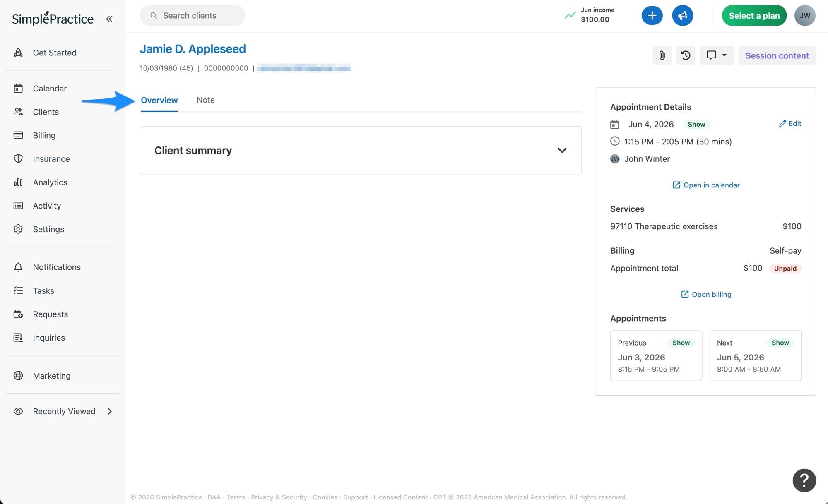Open the history clock-arrow icon
The image size is (828, 504).
tap(686, 55)
